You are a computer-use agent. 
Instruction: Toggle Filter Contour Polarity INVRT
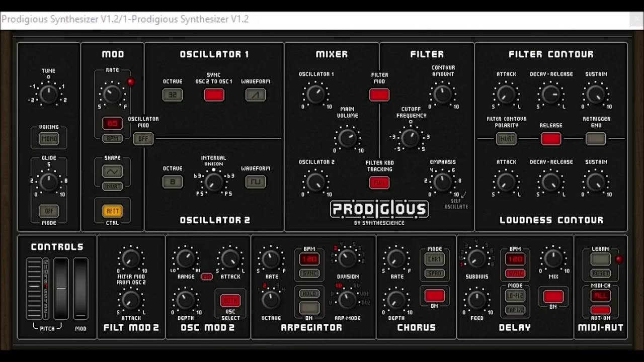[x=506, y=139]
